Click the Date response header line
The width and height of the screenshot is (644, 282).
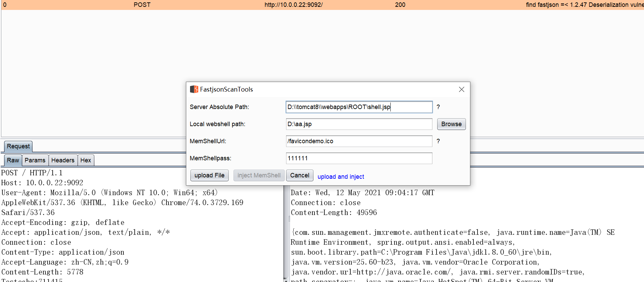point(363,193)
